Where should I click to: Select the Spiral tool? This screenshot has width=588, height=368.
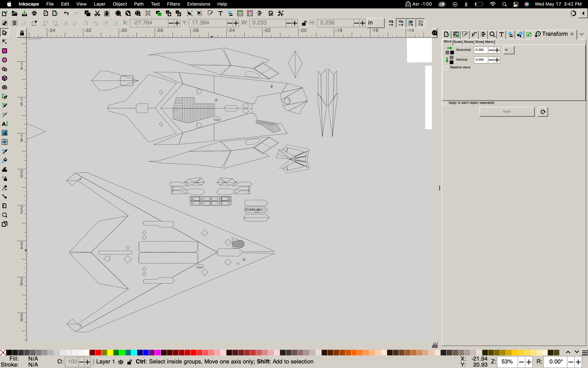pyautogui.click(x=4, y=87)
